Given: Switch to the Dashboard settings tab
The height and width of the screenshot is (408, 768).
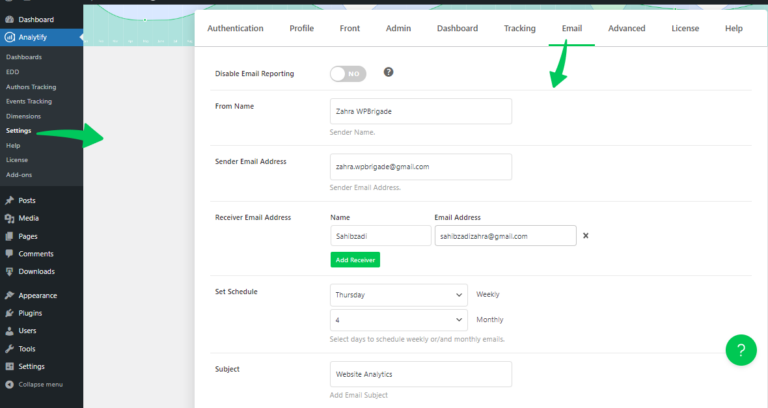Looking at the screenshot, I should 457,28.
